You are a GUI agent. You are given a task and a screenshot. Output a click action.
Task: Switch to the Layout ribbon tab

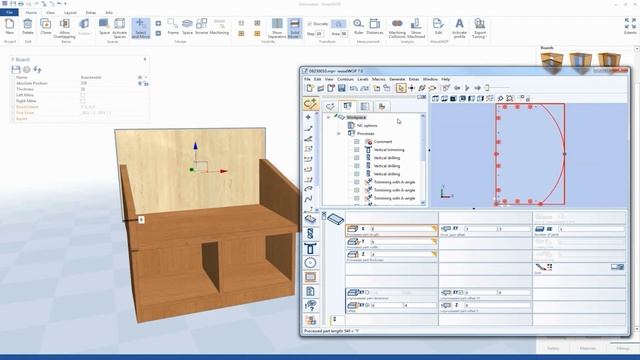(x=70, y=13)
